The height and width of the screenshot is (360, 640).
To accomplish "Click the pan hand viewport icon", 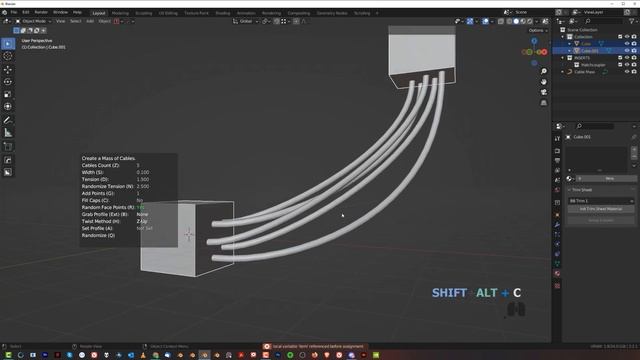I will (544, 82).
